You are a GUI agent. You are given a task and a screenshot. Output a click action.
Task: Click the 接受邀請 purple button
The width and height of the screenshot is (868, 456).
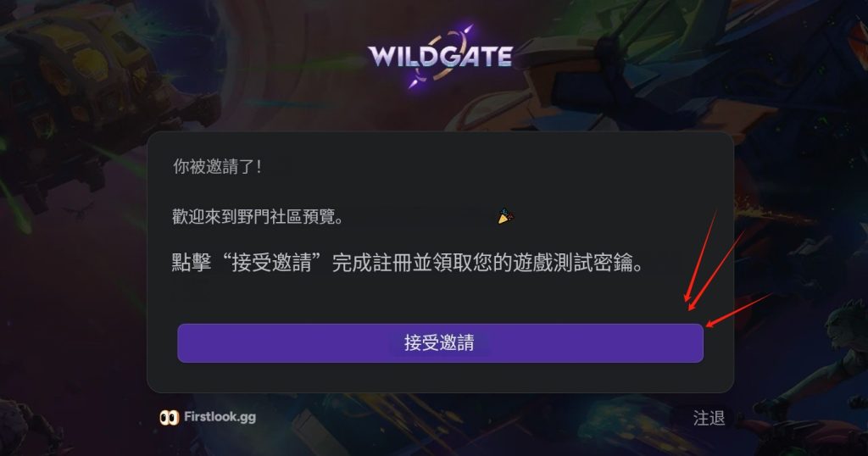tap(440, 343)
